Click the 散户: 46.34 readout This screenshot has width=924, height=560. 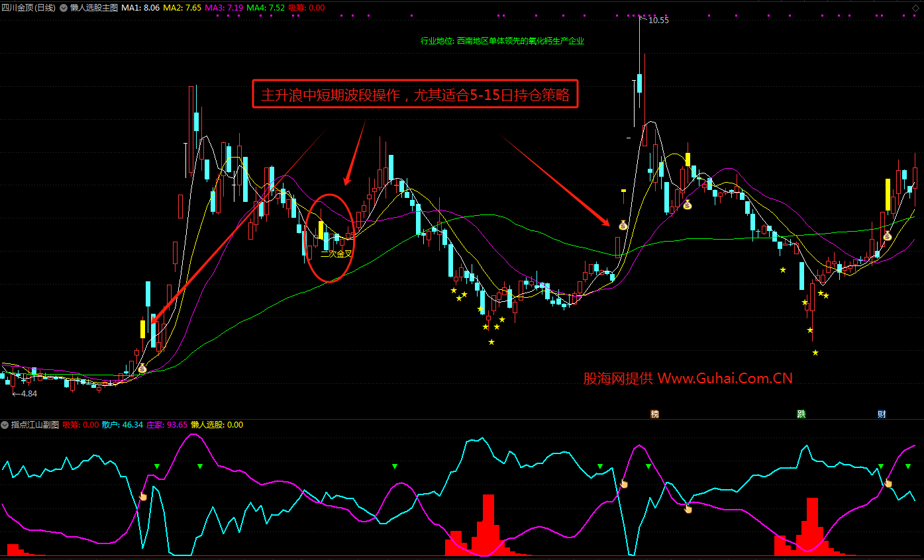[x=123, y=425]
